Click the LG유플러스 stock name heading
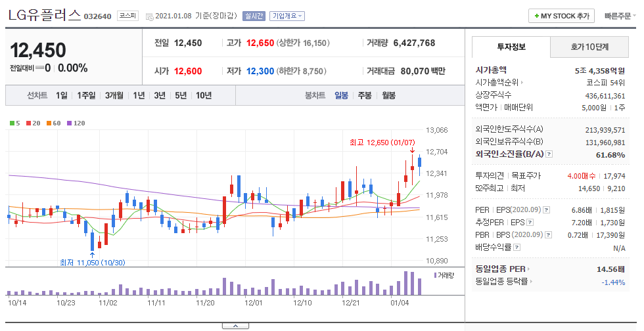The width and height of the screenshot is (644, 331). pyautogui.click(x=45, y=15)
